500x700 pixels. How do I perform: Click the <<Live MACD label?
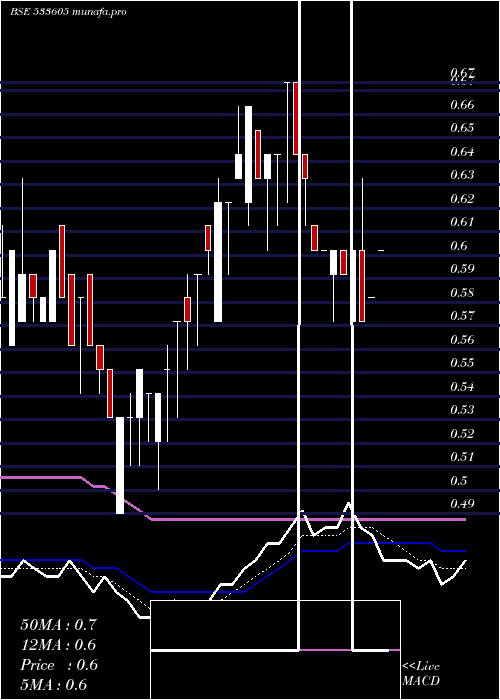(x=421, y=674)
